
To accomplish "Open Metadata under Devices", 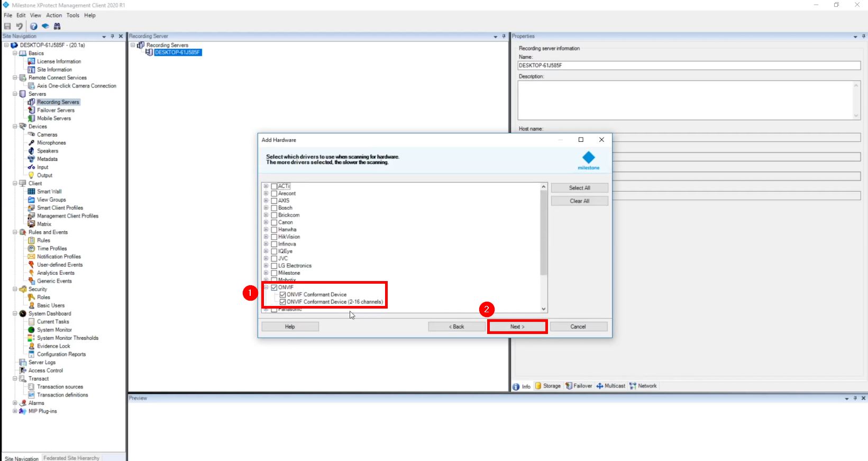I will (47, 159).
